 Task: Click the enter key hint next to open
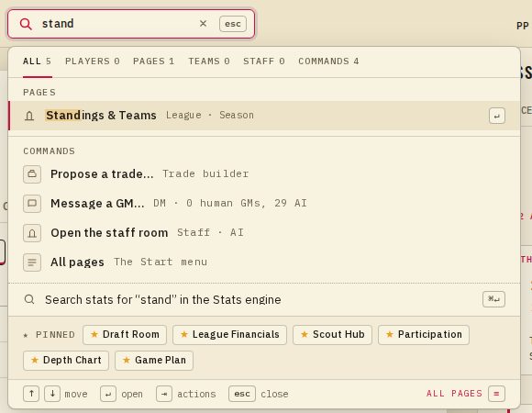(108, 394)
